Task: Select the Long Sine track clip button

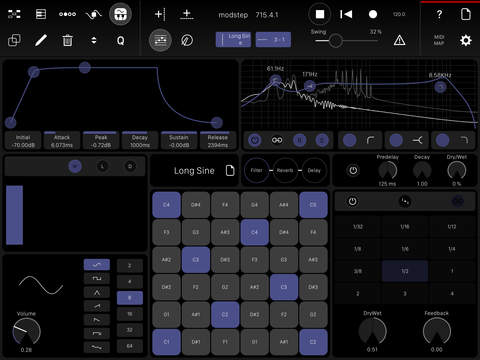Action: pyautogui.click(x=233, y=39)
